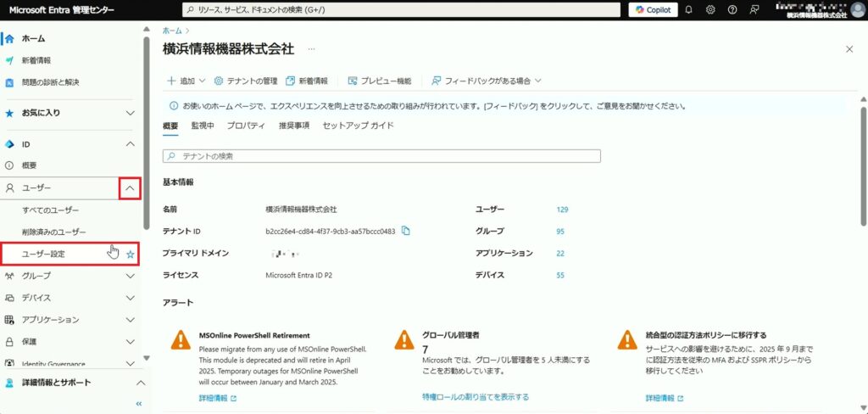This screenshot has width=868, height=414.
Task: Open the account avatar menu
Action: [858, 10]
